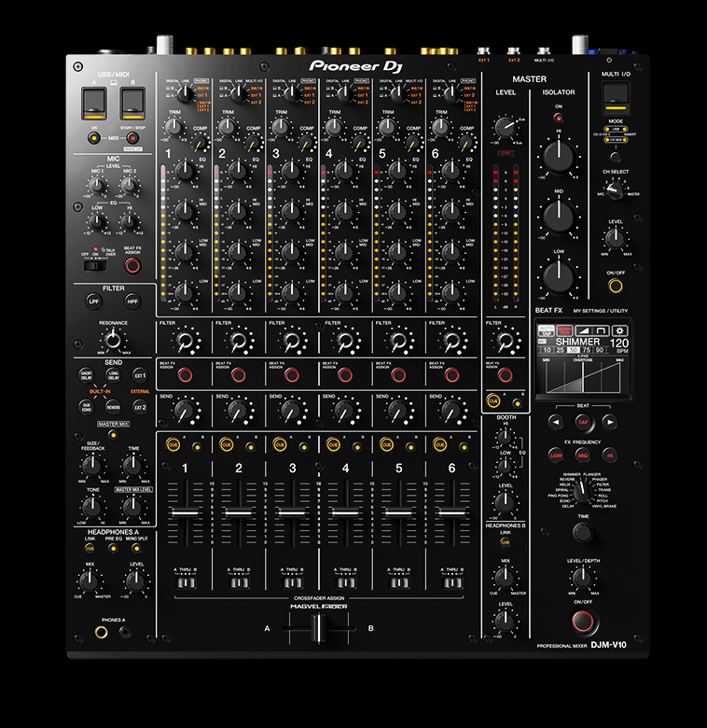Toggle the MASTER MIX send button
Screen dimensions: 707x728
coord(113,435)
